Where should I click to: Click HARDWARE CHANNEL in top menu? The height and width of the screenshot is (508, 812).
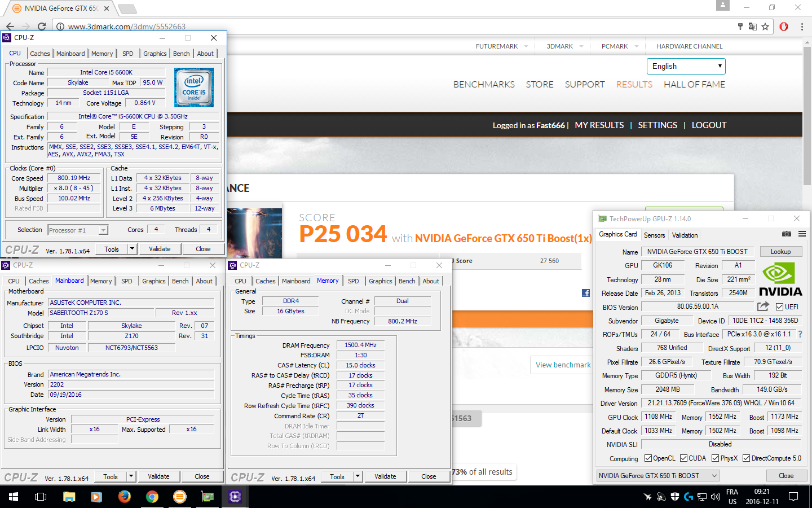click(x=689, y=46)
